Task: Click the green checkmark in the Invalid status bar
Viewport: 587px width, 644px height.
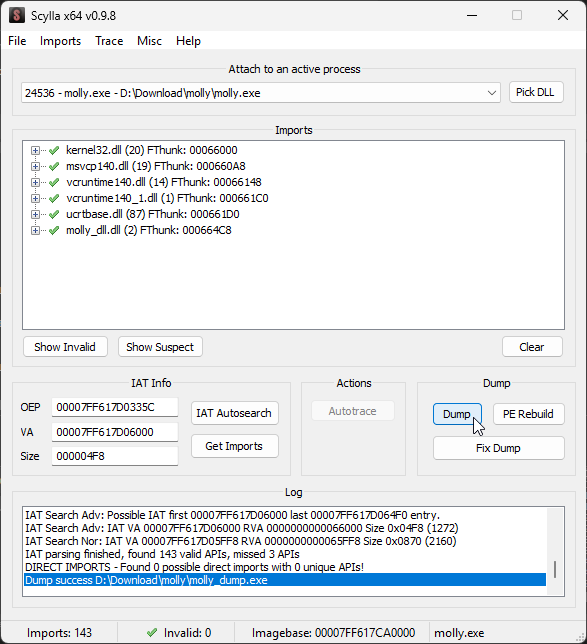Action: [x=152, y=632]
